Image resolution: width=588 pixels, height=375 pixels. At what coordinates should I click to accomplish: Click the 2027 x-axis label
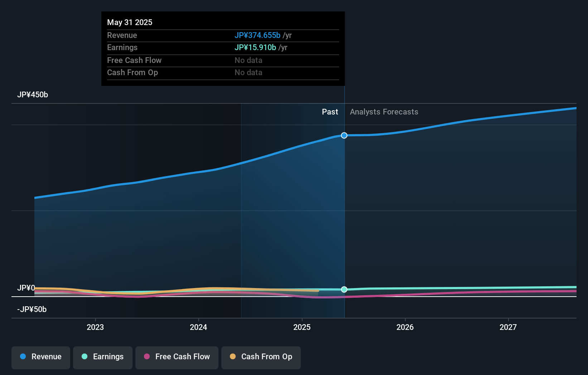click(508, 327)
